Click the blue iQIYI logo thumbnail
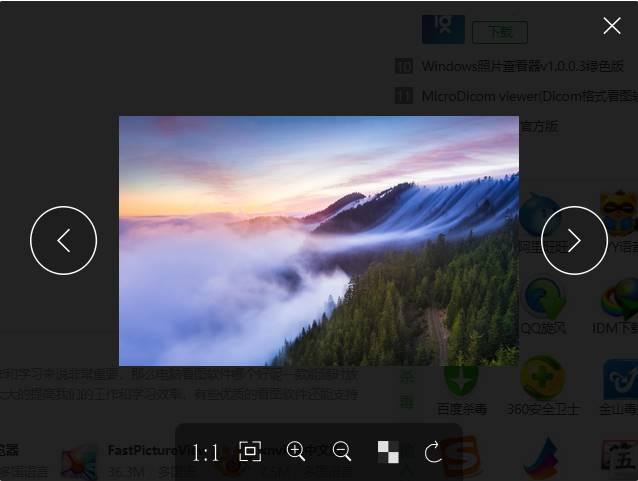Screen dimensions: 638x481 pyautogui.click(x=443, y=29)
